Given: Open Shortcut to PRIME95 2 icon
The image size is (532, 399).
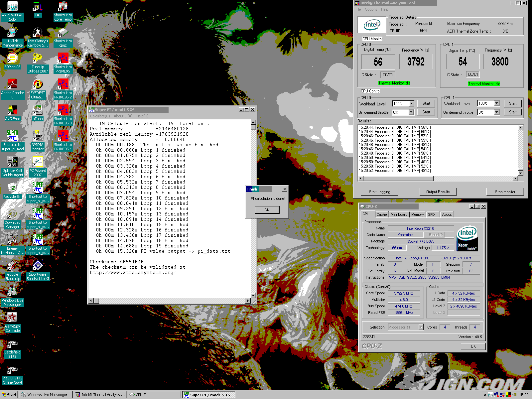Looking at the screenshot, I should (63, 89).
